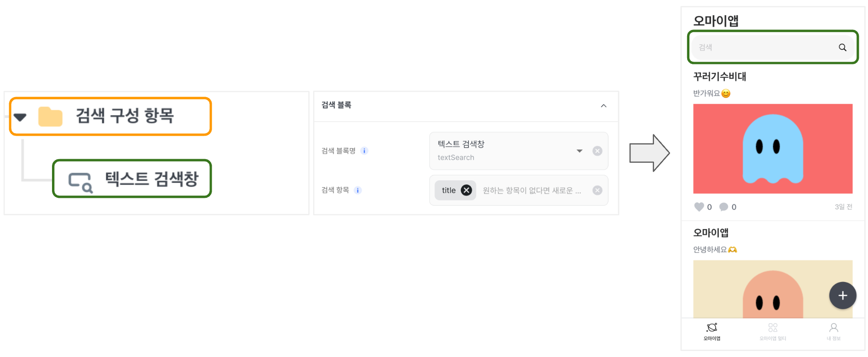Screen dimensions: 868x357
Task: Click the heart like icon on first post
Action: [699, 207]
